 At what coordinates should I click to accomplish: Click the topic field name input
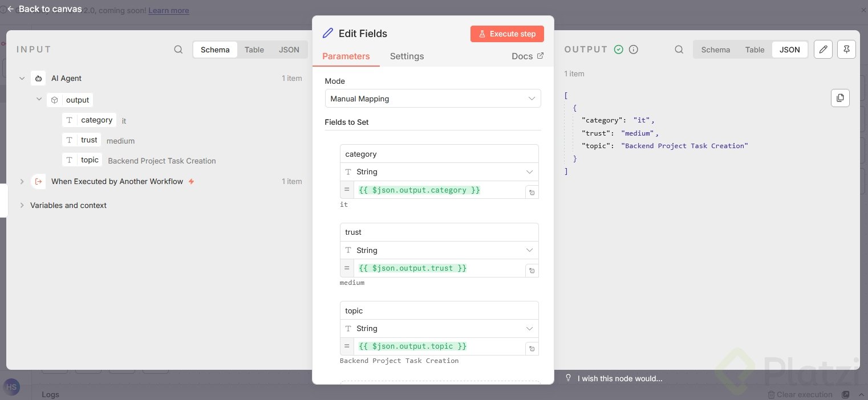point(439,311)
